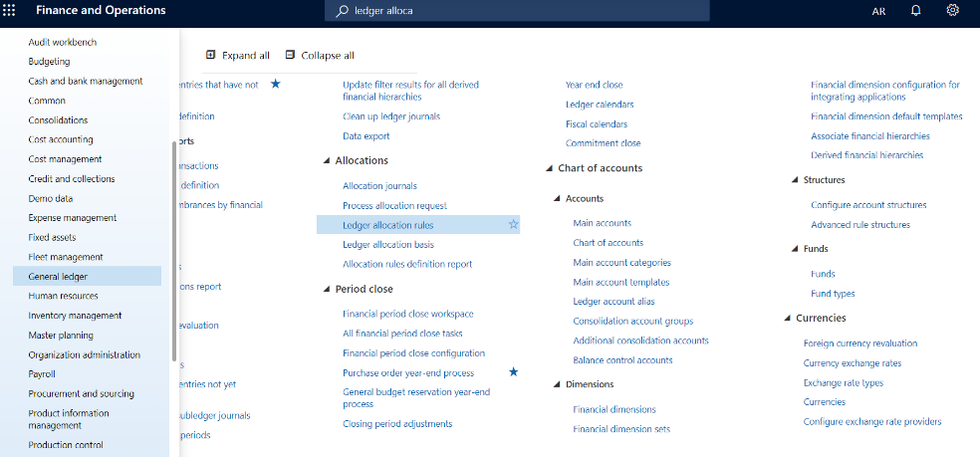Click the AR user avatar
This screenshot has width=980, height=457.
878,11
